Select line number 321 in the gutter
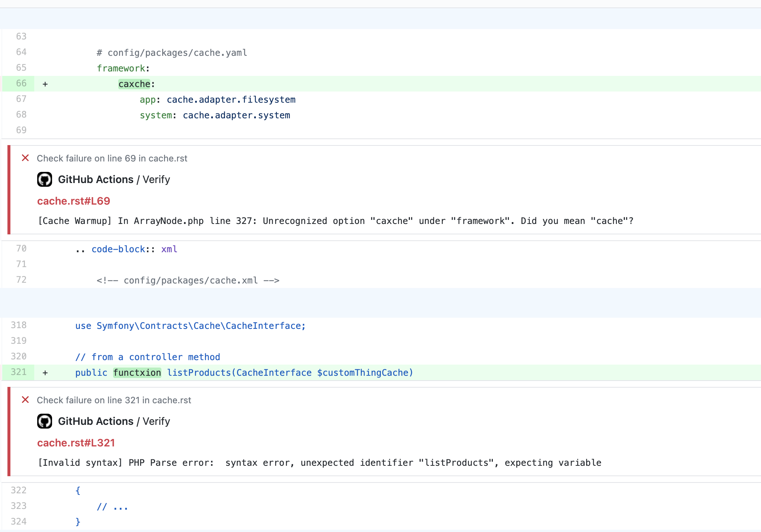The image size is (761, 532). pyautogui.click(x=19, y=372)
